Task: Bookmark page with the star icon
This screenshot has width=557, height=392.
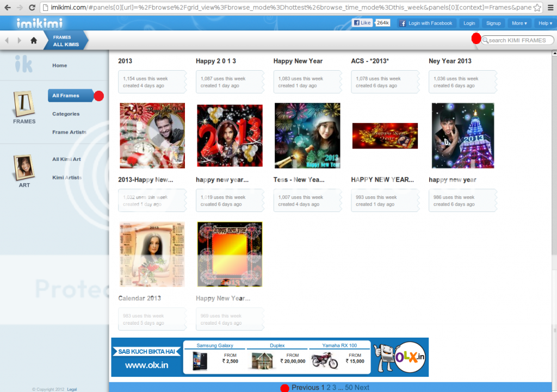Action: click(537, 8)
